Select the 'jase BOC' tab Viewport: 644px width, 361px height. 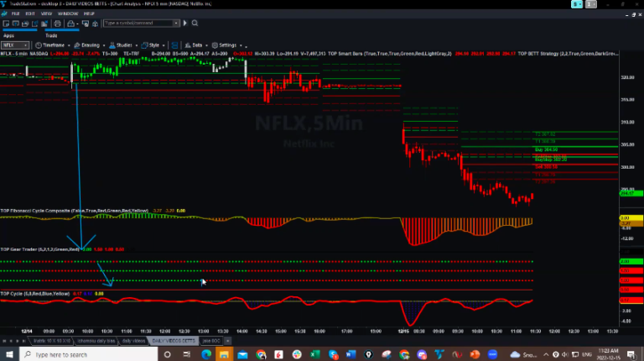tap(214, 342)
